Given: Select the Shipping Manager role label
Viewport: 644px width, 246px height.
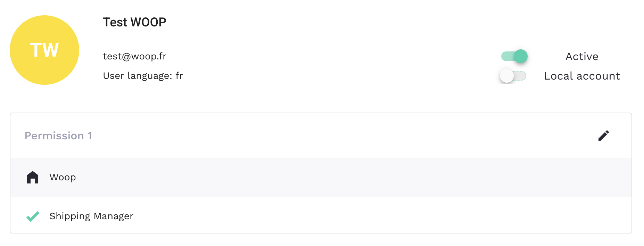Looking at the screenshot, I should [91, 216].
